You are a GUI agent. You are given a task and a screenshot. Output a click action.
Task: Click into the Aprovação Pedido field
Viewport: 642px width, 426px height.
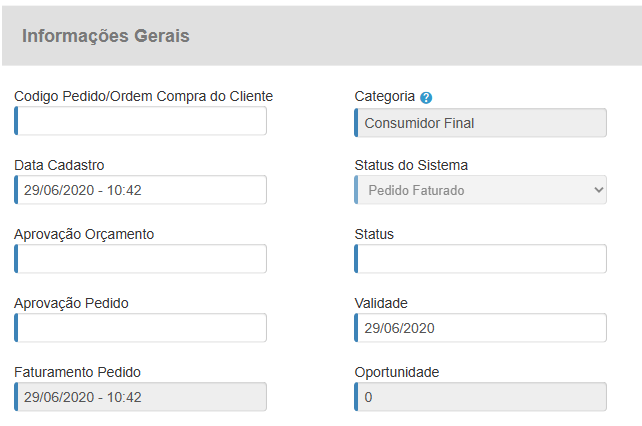tap(141, 328)
